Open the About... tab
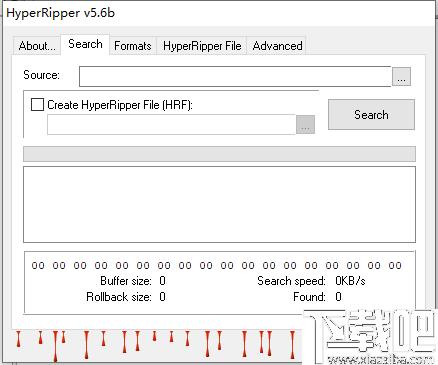The image size is (438, 365). 37,46
